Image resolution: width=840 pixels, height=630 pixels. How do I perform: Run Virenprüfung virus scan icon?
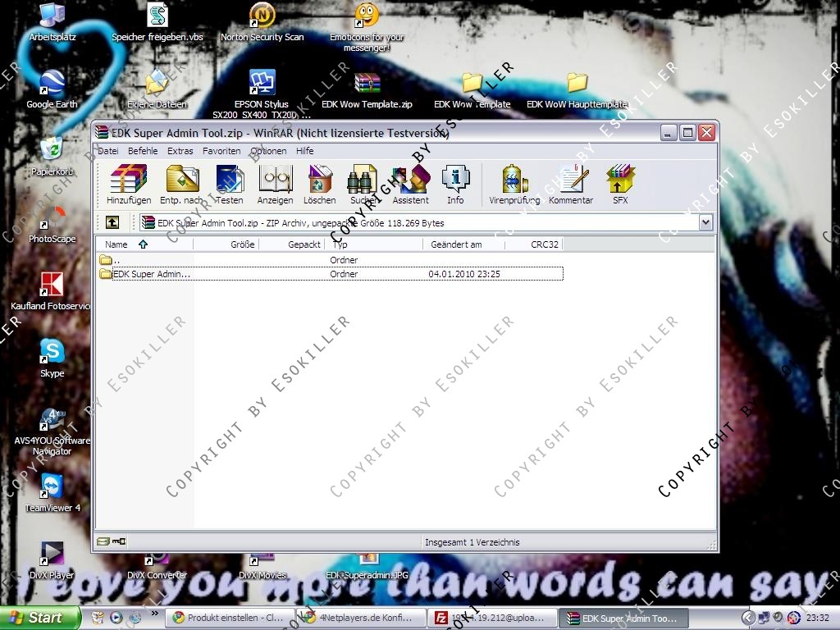pyautogui.click(x=514, y=184)
